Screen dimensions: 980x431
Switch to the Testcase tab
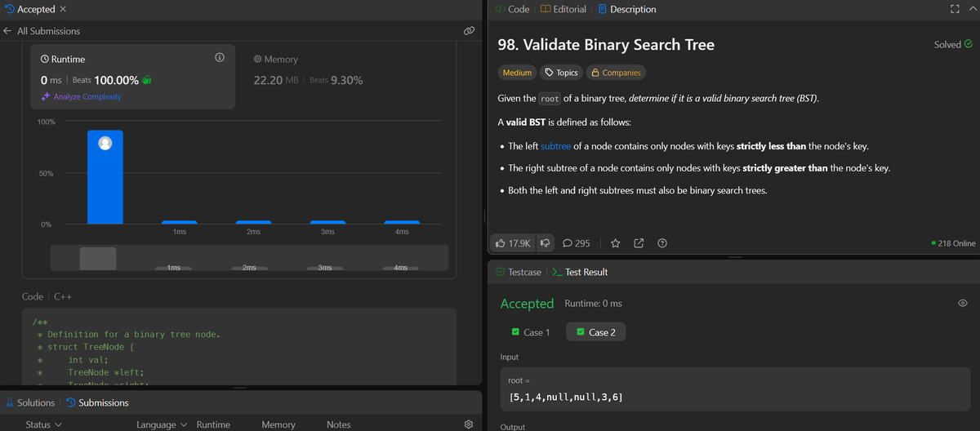coord(517,272)
